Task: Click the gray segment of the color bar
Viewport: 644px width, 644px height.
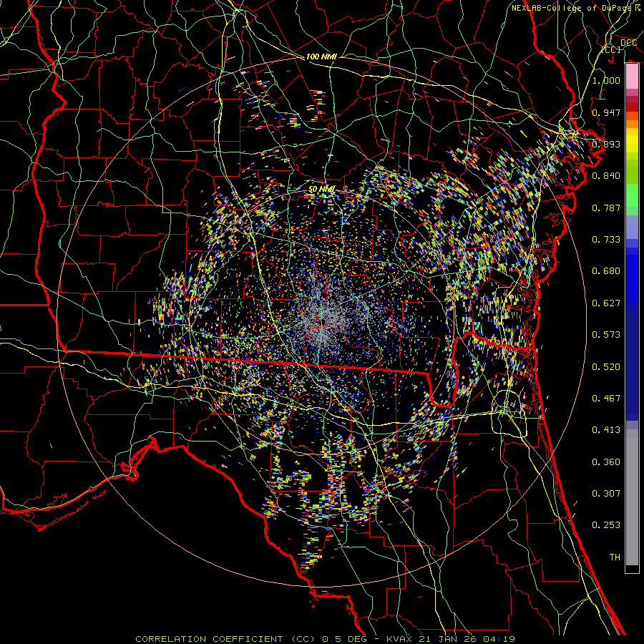Action: pyautogui.click(x=632, y=494)
